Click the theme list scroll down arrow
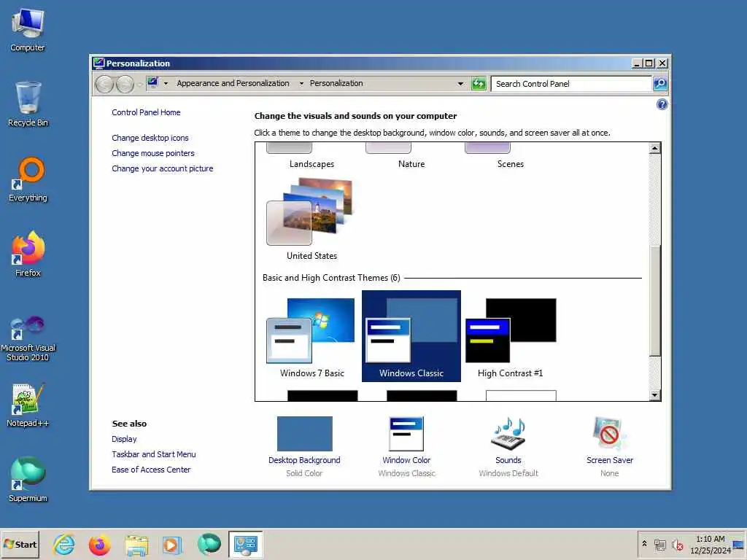 [654, 394]
